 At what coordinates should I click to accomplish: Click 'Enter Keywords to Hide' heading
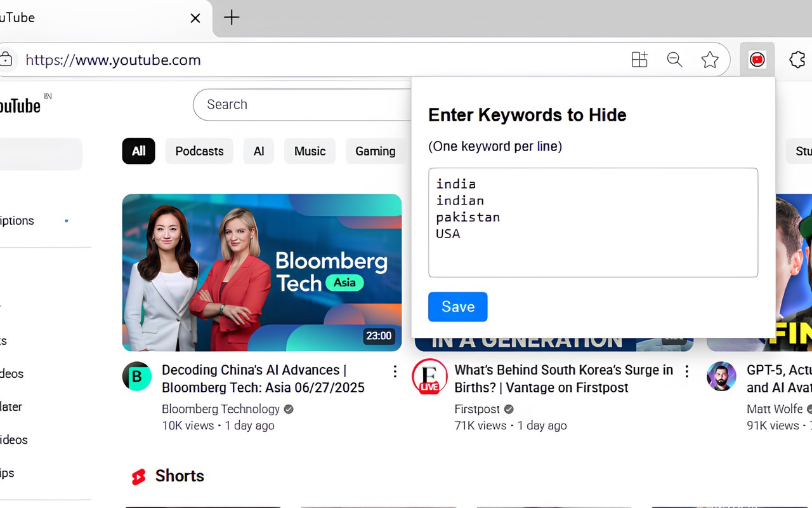click(x=527, y=115)
